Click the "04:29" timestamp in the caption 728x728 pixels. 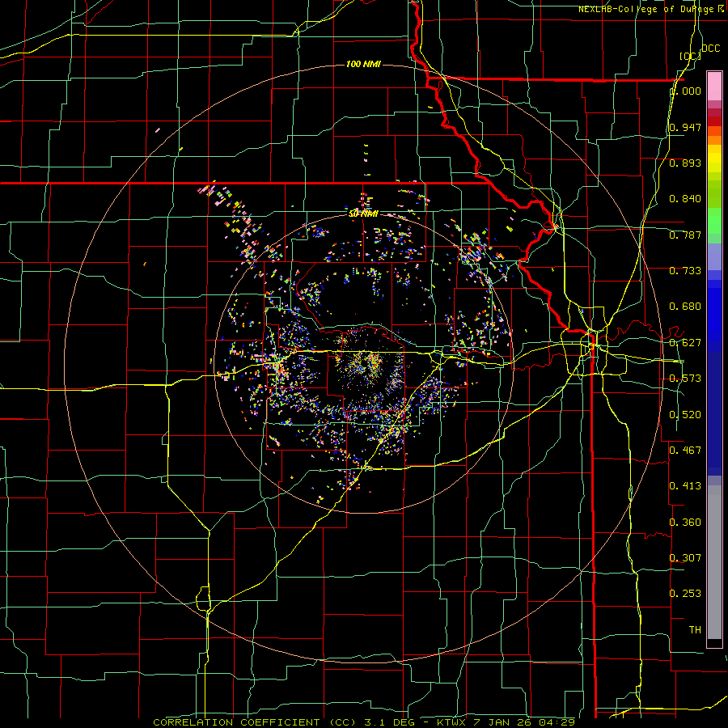pos(557,722)
